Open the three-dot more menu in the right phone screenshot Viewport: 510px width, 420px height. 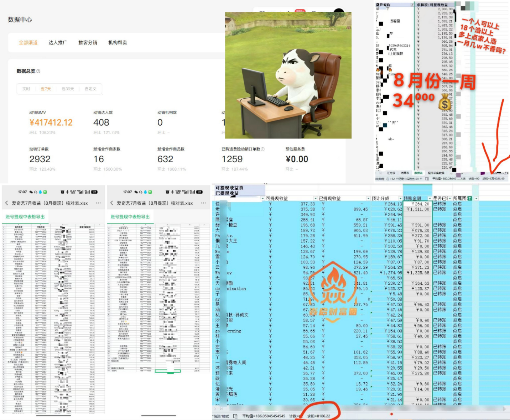[x=203, y=203]
